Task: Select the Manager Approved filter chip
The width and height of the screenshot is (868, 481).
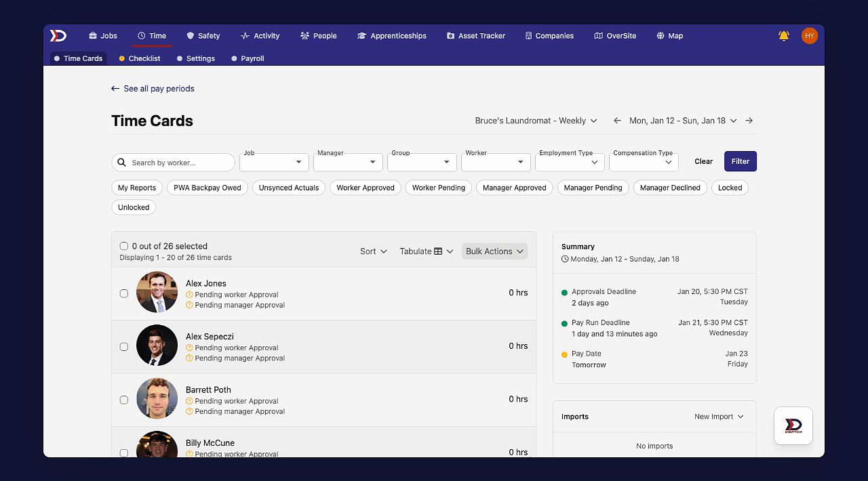Action: pos(514,188)
